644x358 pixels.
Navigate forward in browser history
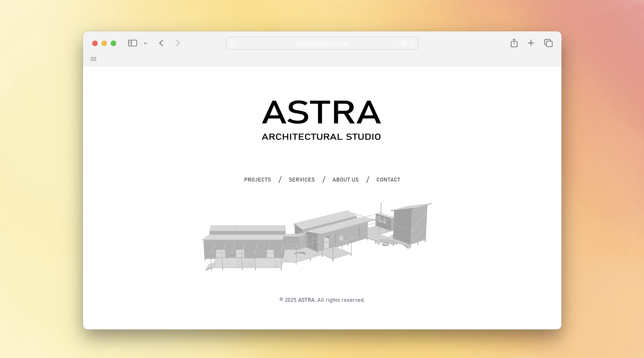point(177,43)
